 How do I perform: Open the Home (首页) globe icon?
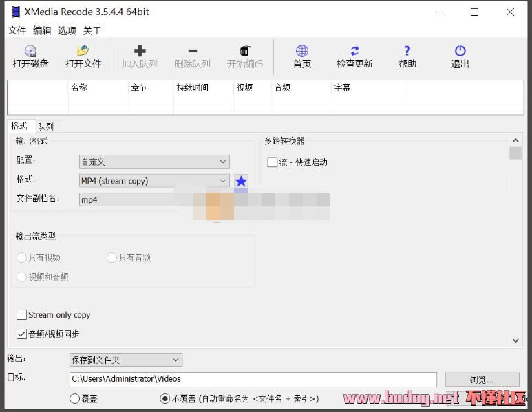pyautogui.click(x=302, y=51)
